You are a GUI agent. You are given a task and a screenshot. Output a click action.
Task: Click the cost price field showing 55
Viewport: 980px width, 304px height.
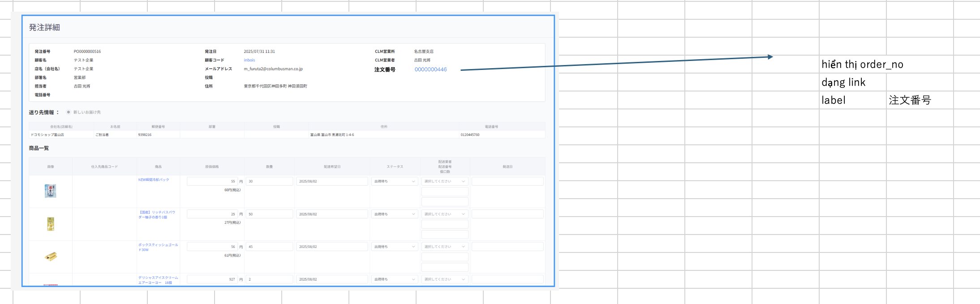(x=212, y=181)
